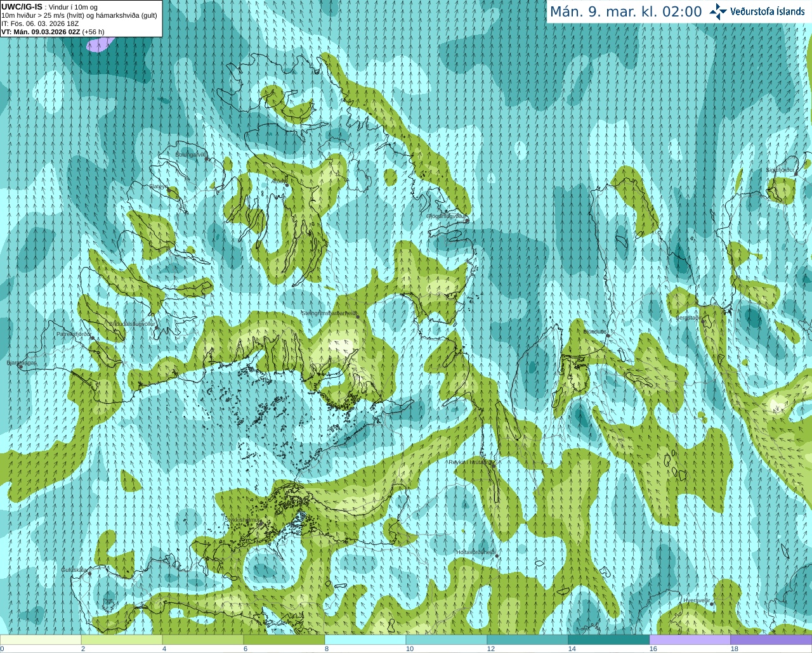Select the Bjargtangar station marker

(x=21, y=367)
